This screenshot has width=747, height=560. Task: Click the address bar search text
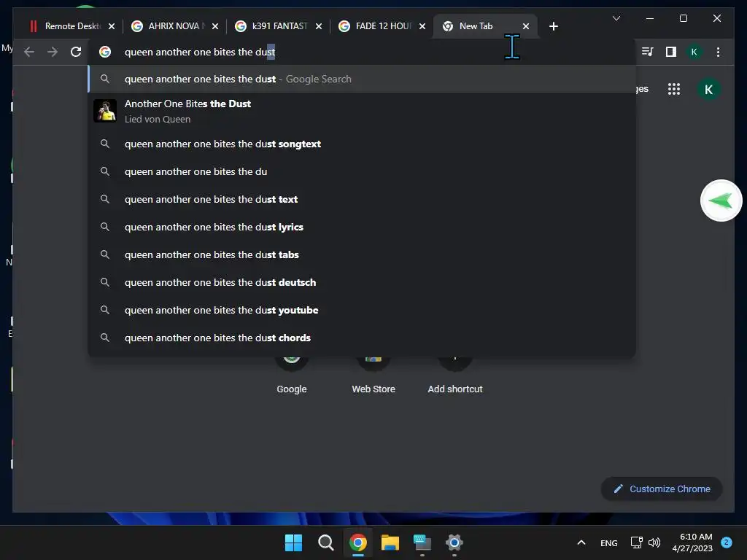pyautogui.click(x=200, y=52)
